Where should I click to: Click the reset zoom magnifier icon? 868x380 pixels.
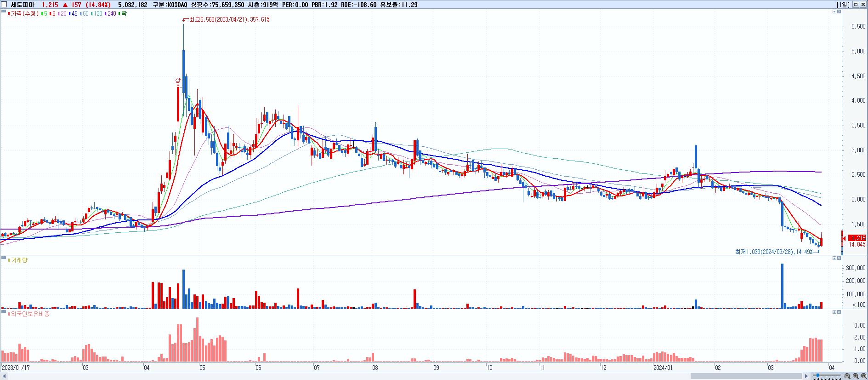863,375
